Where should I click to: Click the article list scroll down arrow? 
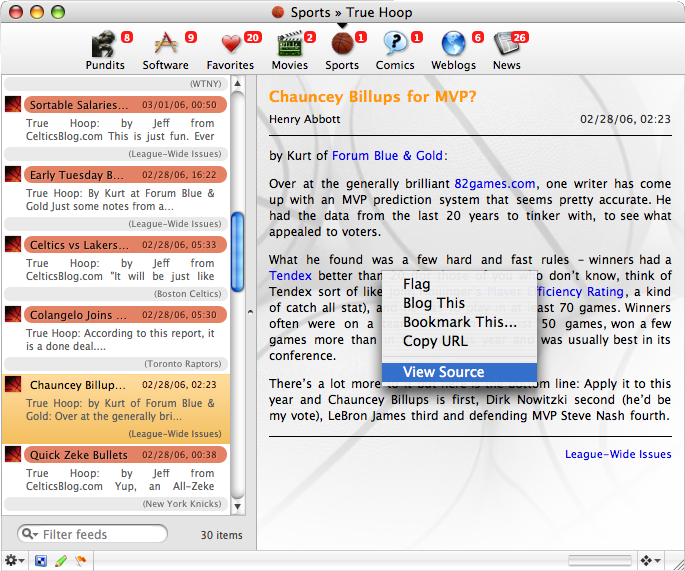[237, 506]
